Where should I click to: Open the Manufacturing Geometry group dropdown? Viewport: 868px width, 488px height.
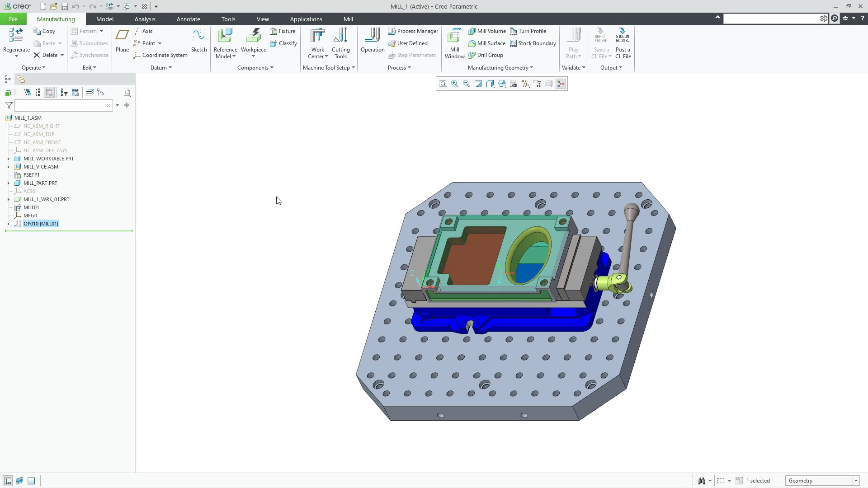coord(500,68)
